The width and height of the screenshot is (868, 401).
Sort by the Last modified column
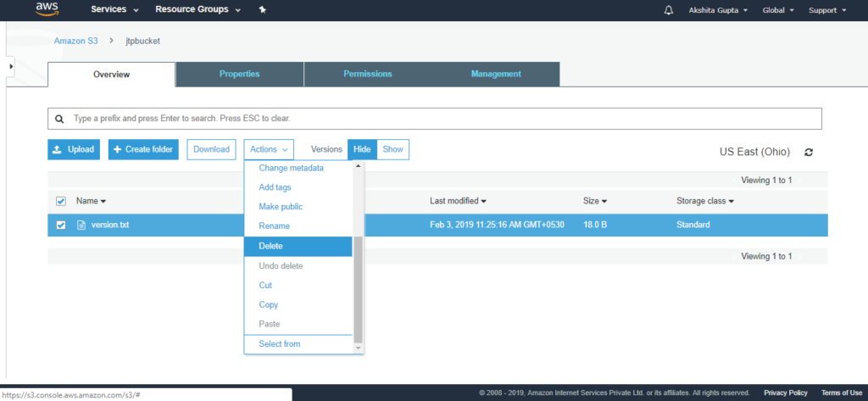coord(459,201)
